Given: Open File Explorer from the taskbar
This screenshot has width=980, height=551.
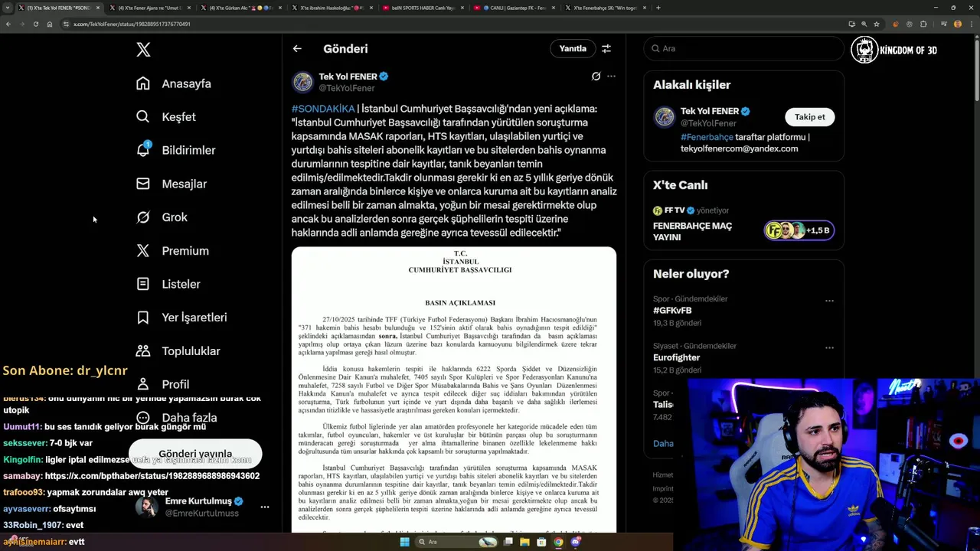Looking at the screenshot, I should click(525, 542).
